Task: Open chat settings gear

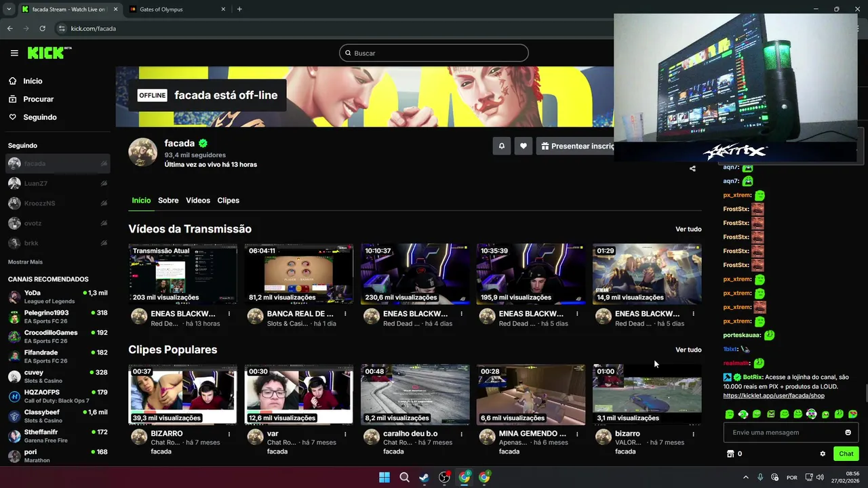Action: click(823, 454)
